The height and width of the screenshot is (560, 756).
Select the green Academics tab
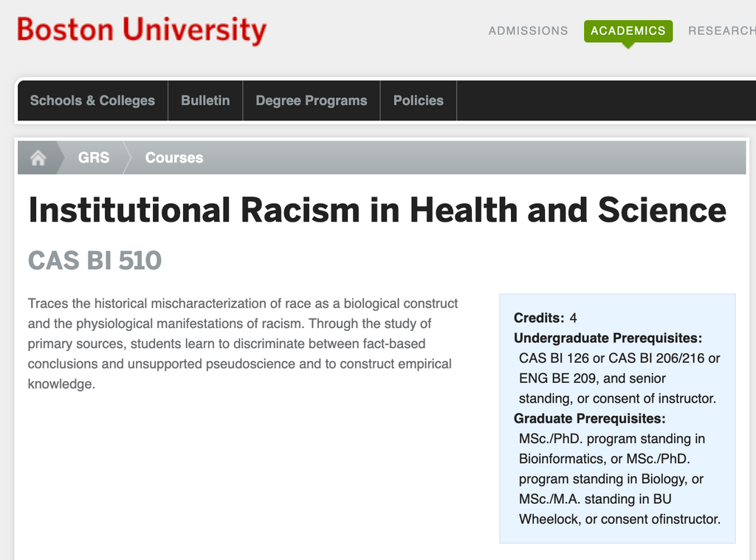pyautogui.click(x=628, y=31)
